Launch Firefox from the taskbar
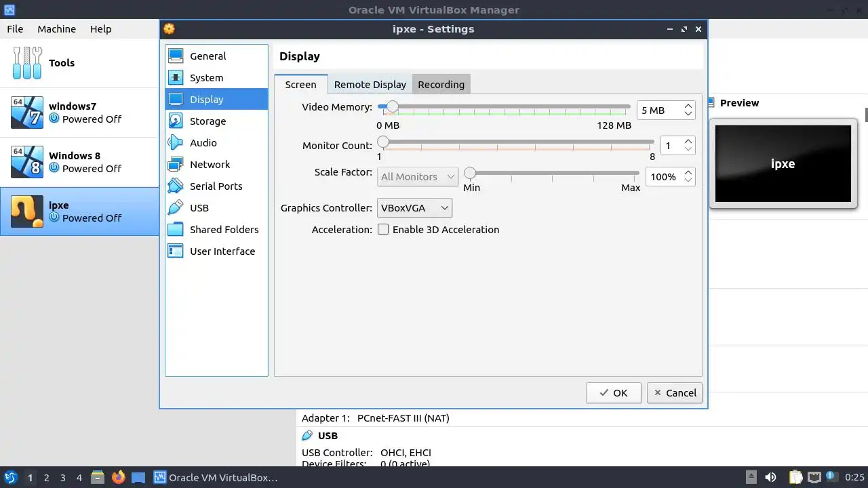The height and width of the screenshot is (488, 868). [x=119, y=477]
